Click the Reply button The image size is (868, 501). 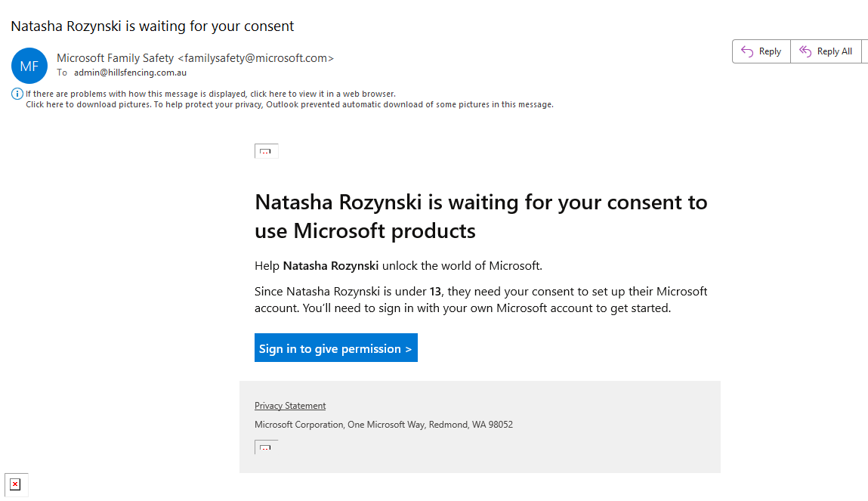click(x=761, y=51)
